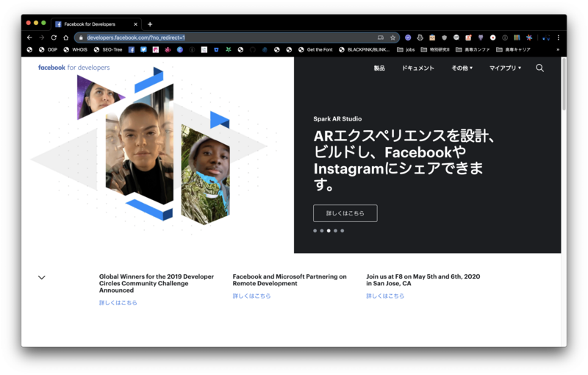Expand the 高専カンファ bookmark folder

(473, 49)
